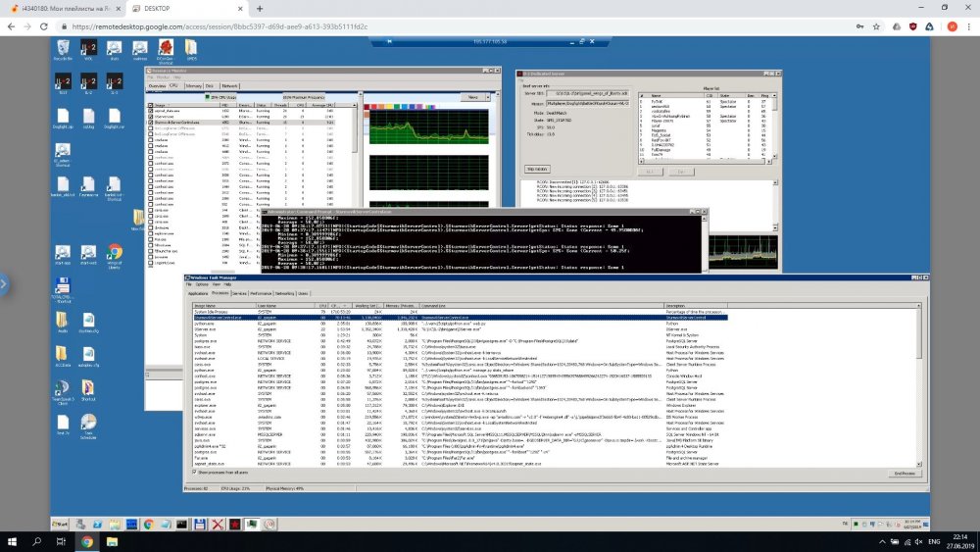Open the Total Commander floppy shortcut on desktop
The width and height of the screenshot is (980, 552).
63,289
